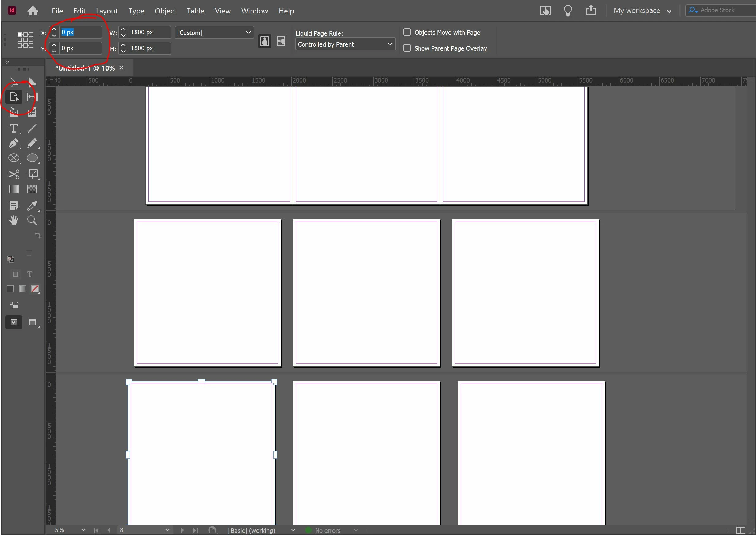Go to next page button
Image resolution: width=756 pixels, height=535 pixels.
[x=182, y=530]
